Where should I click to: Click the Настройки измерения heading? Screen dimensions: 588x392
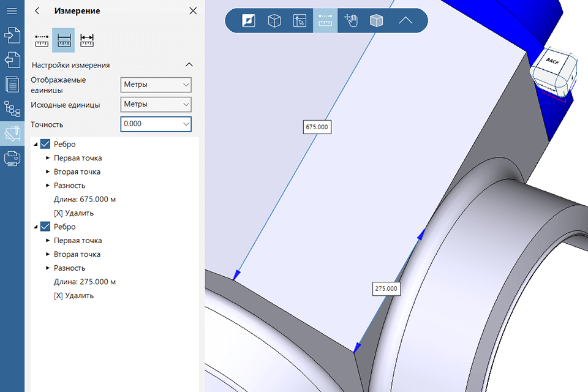coord(70,66)
